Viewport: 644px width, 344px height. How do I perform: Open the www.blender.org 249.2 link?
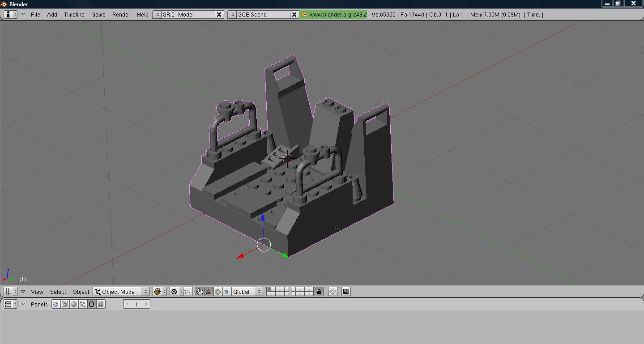(334, 14)
